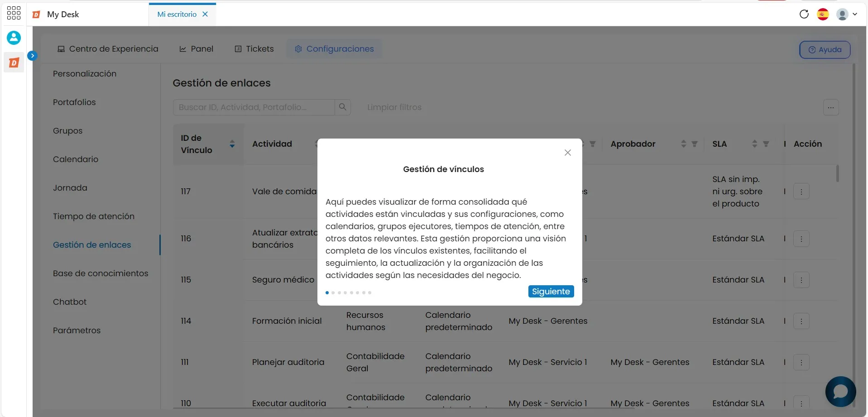Image resolution: width=868 pixels, height=417 pixels.
Task: Open action menu for row 114
Action: pos(801,321)
